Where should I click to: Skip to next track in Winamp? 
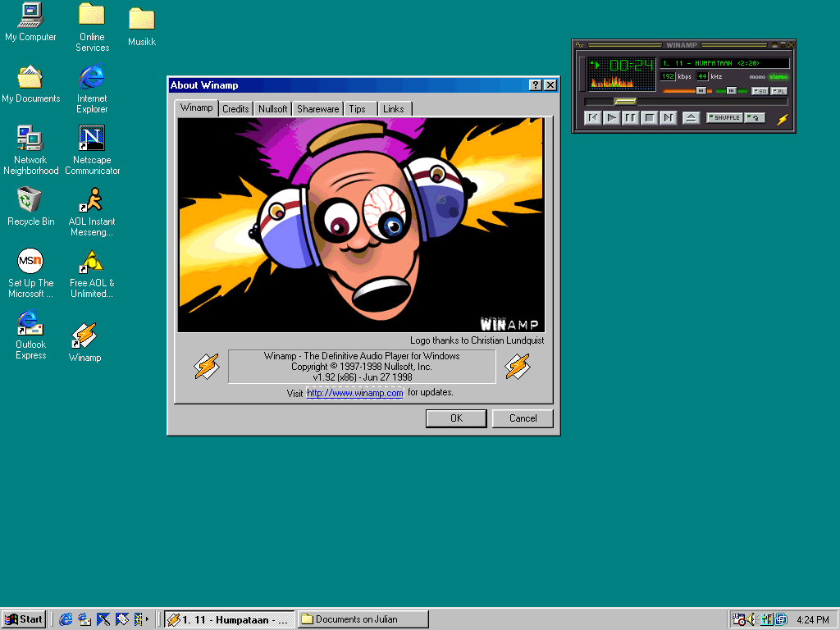668,118
